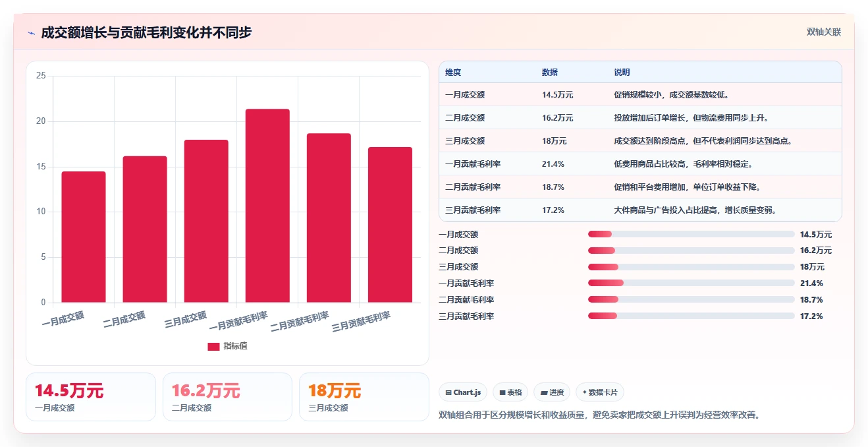Click the 三月成交额 progress bar
Screen dimensions: 868x447
click(692, 267)
